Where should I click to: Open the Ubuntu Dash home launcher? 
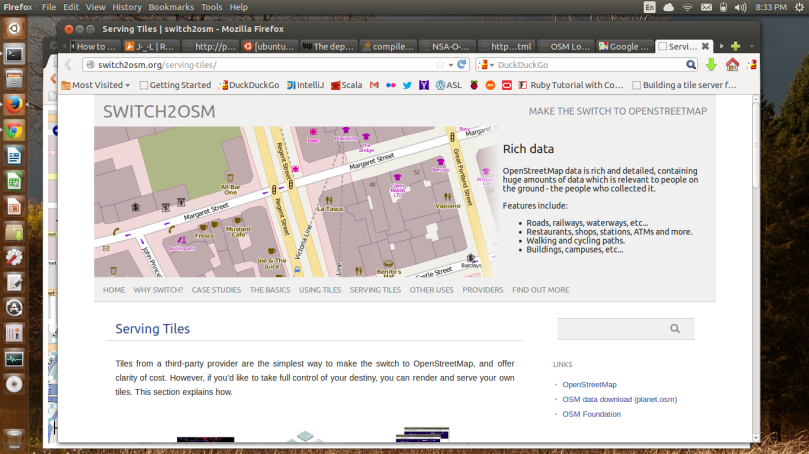coord(14,28)
